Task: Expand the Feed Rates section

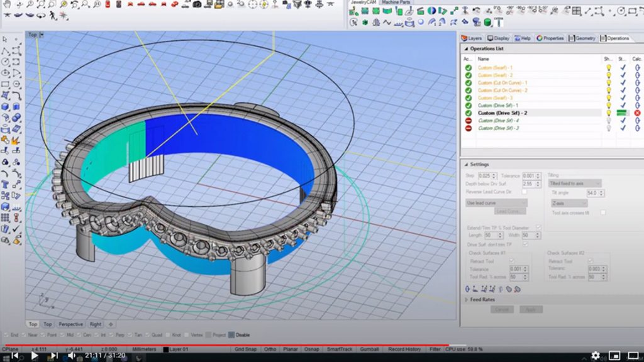Action: click(466, 300)
